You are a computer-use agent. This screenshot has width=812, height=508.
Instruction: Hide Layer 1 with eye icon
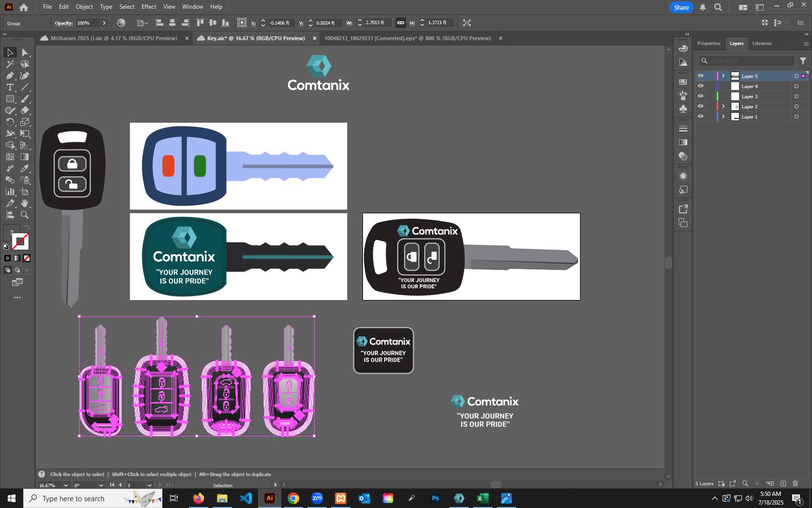click(x=700, y=117)
